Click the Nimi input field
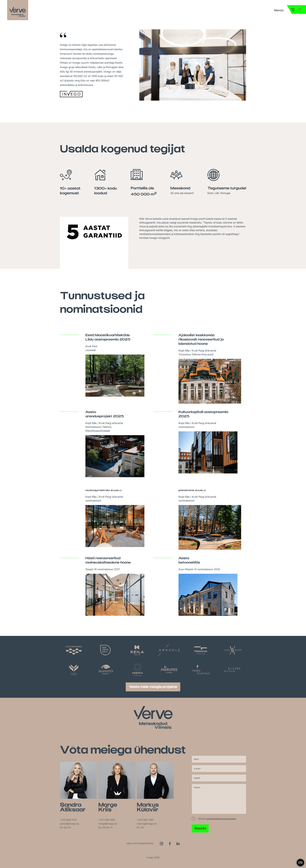The height and width of the screenshot is (868, 306). [x=219, y=759]
